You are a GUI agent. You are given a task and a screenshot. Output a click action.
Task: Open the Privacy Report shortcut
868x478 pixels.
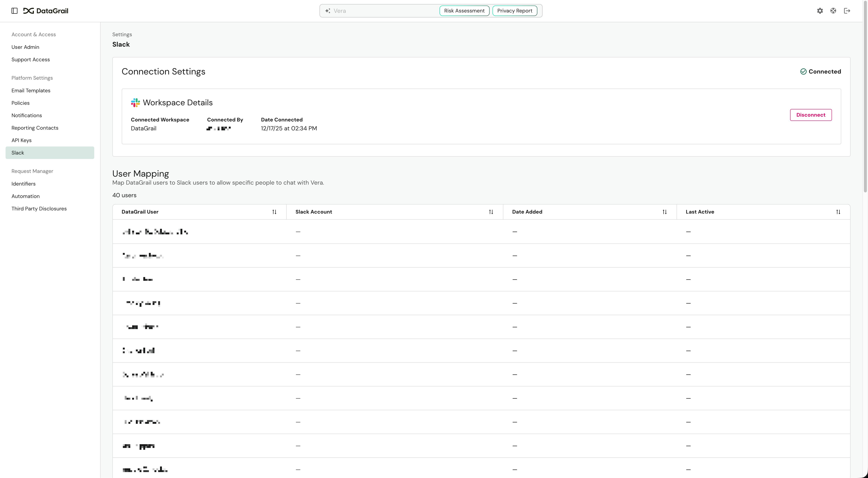click(x=514, y=11)
